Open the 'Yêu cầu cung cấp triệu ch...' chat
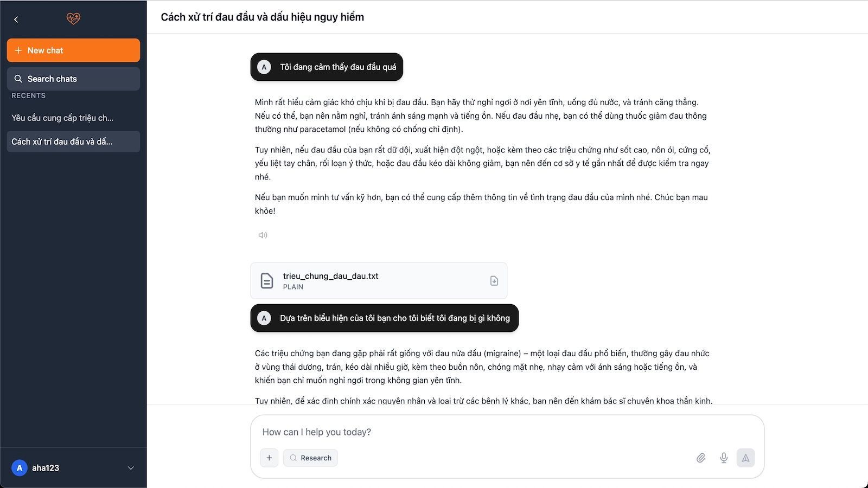Screen dimensions: 868x488 [62, 118]
